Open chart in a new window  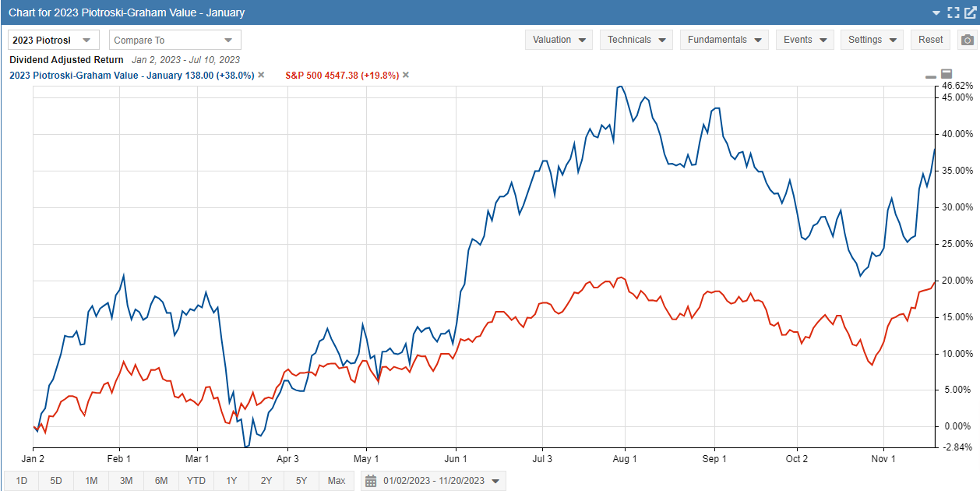[x=970, y=12]
